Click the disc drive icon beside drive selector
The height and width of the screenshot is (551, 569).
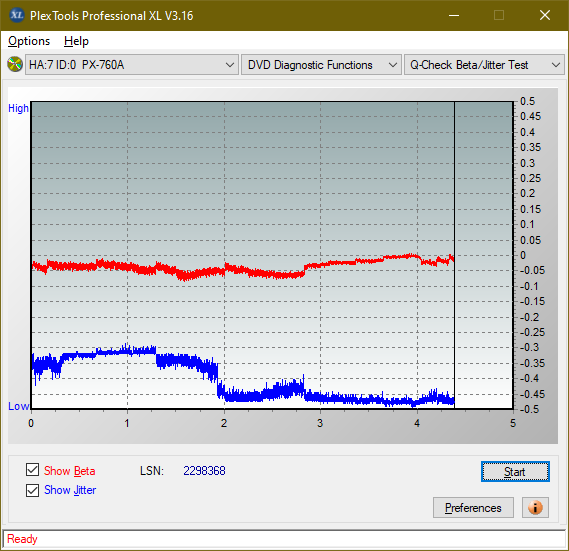pos(15,64)
